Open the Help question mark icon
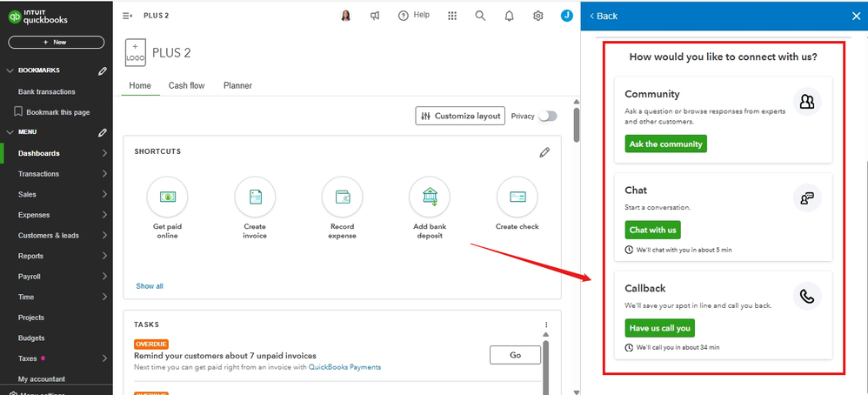 (404, 16)
